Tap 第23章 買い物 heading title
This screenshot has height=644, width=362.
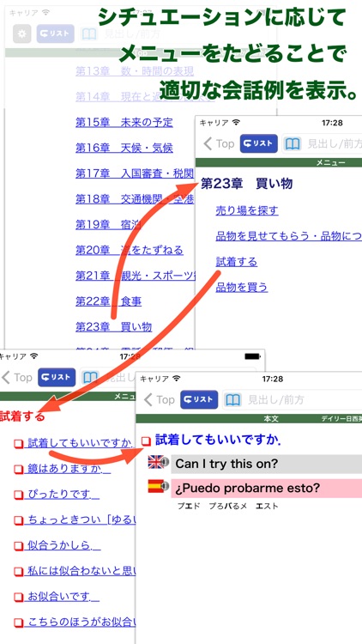[247, 184]
